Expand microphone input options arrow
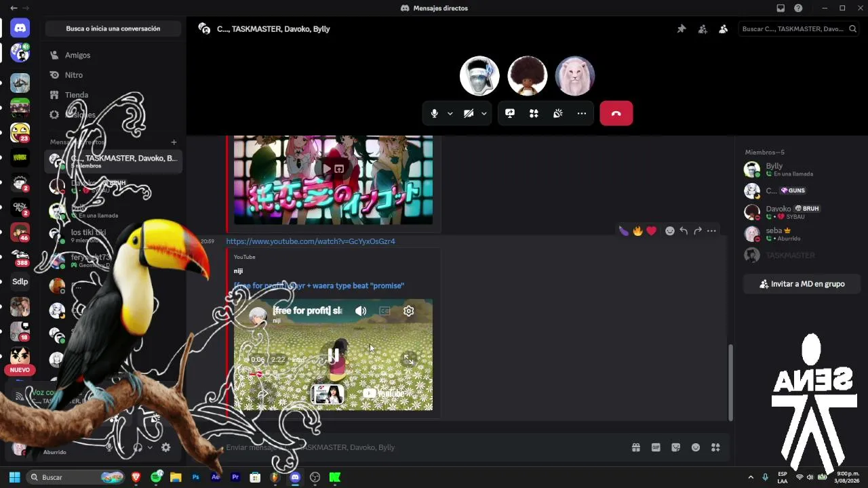Viewport: 868px width, 488px height. coord(450,114)
